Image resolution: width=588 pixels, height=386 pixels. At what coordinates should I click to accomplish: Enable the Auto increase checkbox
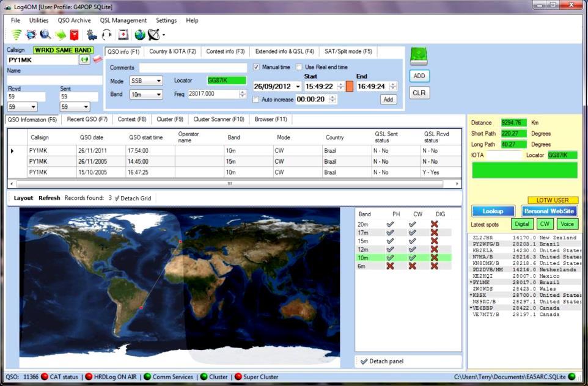pyautogui.click(x=255, y=100)
